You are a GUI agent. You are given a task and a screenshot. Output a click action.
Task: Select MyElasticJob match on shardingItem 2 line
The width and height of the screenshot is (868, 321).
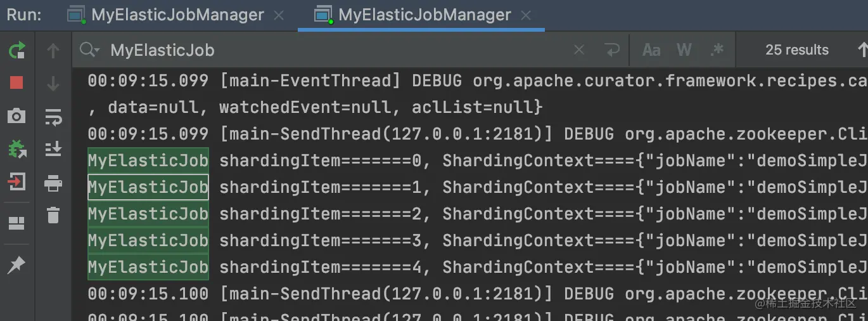[148, 214]
